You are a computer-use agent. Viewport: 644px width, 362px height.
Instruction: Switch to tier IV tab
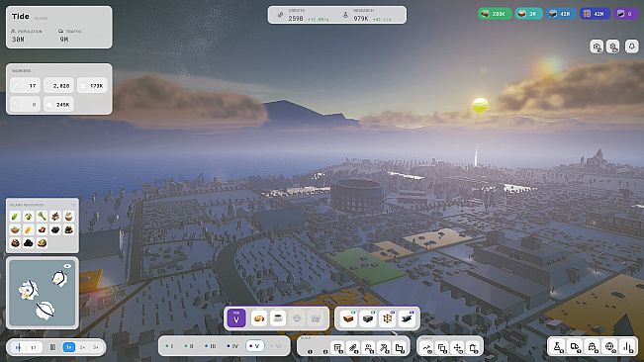pos(232,346)
